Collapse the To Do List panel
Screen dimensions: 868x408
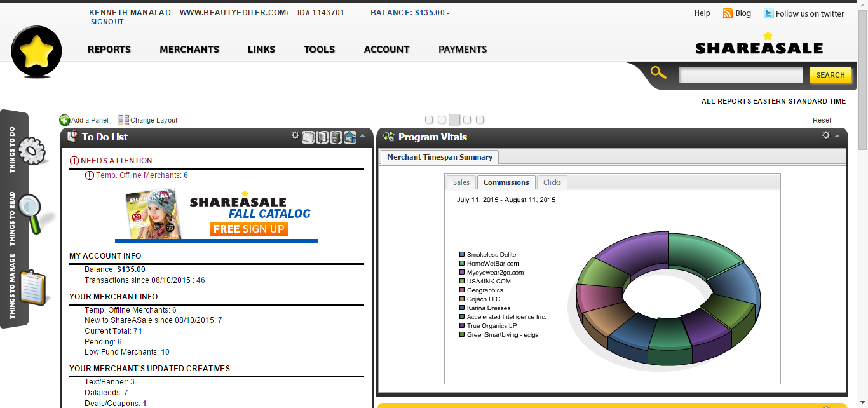pyautogui.click(x=363, y=135)
